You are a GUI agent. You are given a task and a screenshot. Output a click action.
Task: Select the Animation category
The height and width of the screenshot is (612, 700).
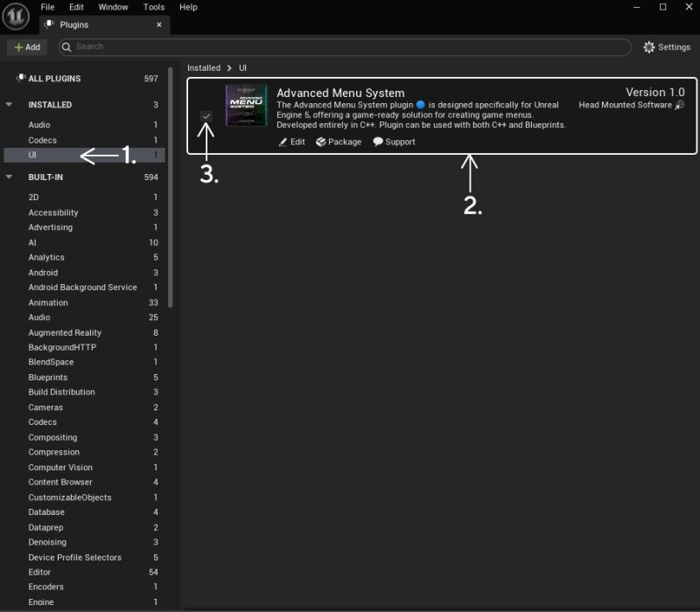84,303
